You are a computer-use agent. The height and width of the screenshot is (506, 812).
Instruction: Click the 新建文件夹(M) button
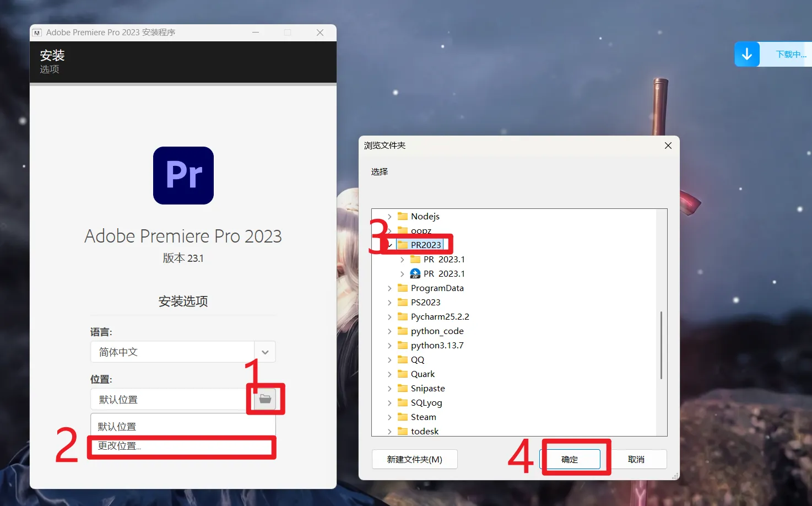(x=415, y=459)
